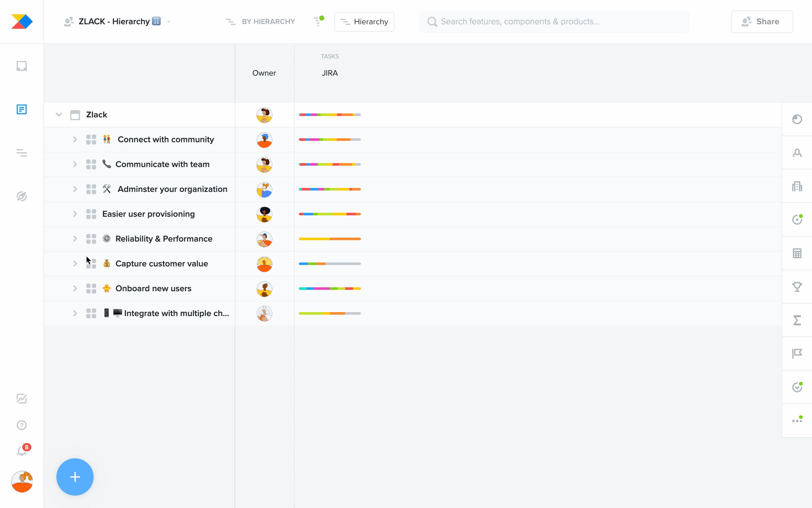This screenshot has height=508, width=812.
Task: Open the more options dots panel icon
Action: tap(797, 420)
